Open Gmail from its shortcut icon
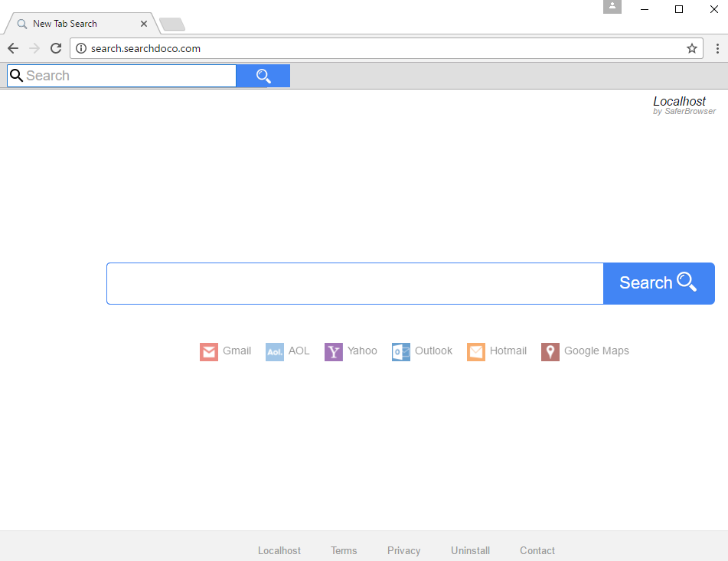 (208, 351)
